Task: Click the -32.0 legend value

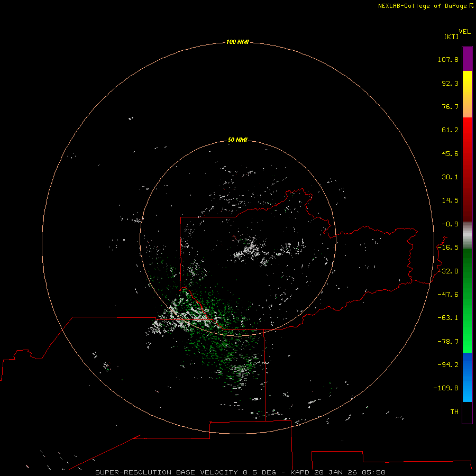Action: click(448, 271)
